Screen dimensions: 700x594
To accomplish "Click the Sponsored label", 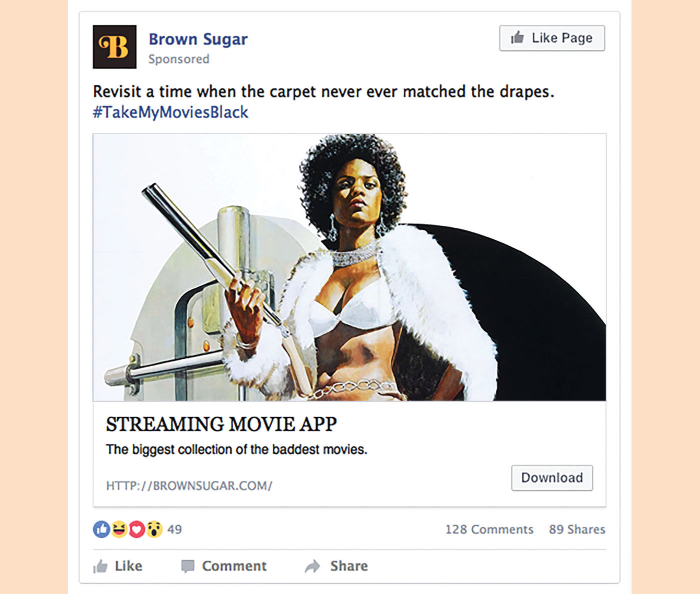I will tap(178, 59).
